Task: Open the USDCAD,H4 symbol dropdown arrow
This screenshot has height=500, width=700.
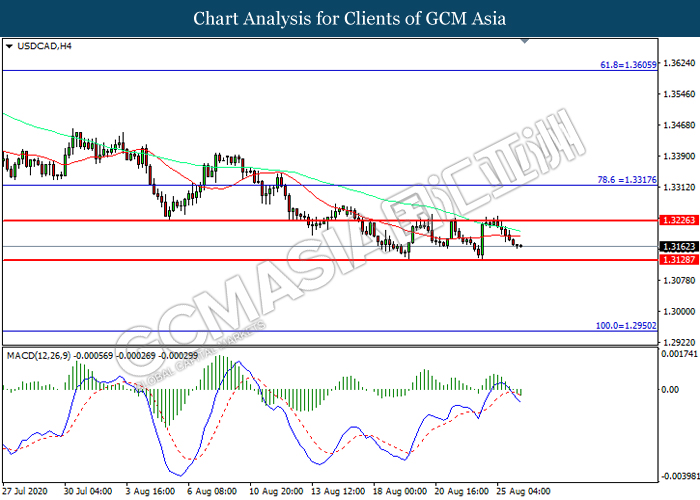Action: point(9,46)
